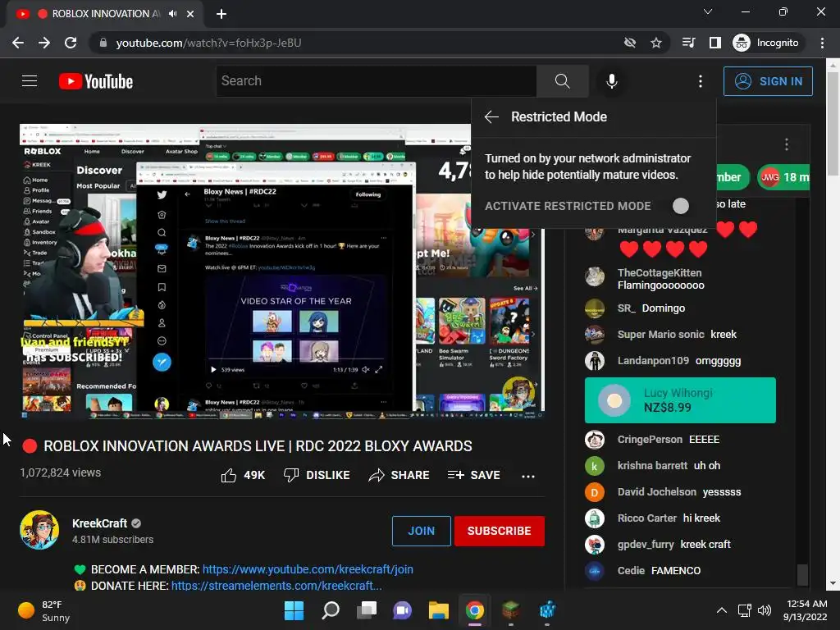Screen dimensions: 840x630
Task: Click the network icon in system tray
Action: click(x=744, y=610)
